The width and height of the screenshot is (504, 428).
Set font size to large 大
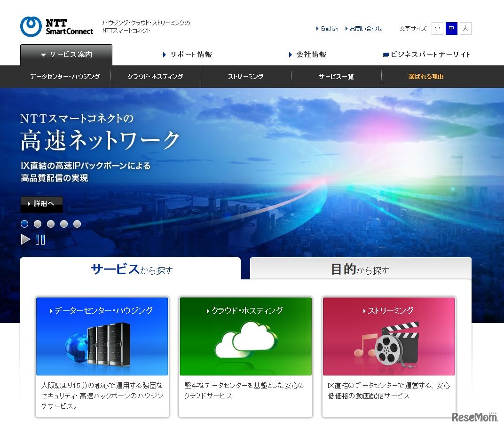pos(465,28)
